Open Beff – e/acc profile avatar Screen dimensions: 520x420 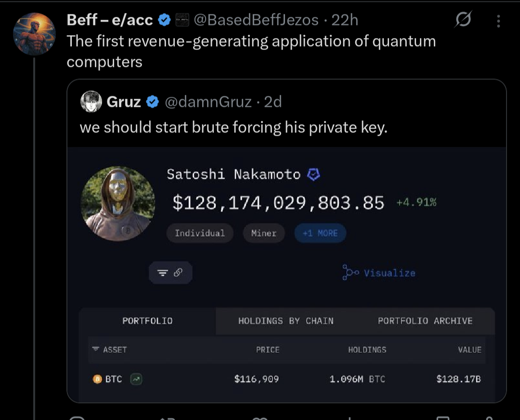[x=35, y=34]
